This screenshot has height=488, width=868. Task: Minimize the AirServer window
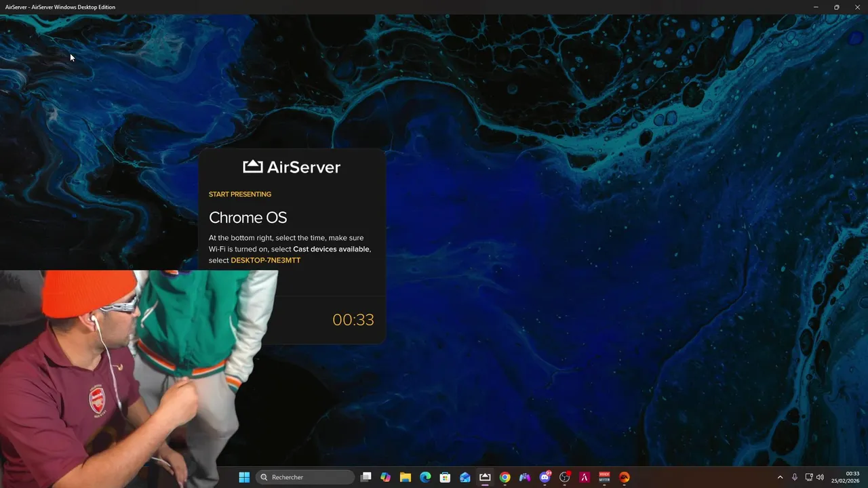tap(816, 7)
